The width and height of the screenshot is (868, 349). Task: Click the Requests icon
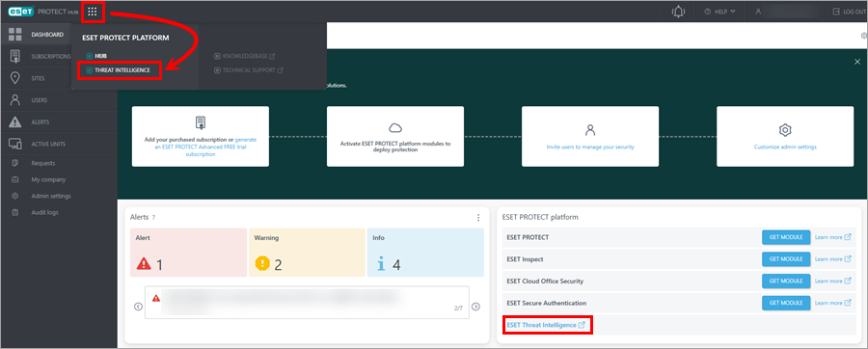click(15, 163)
